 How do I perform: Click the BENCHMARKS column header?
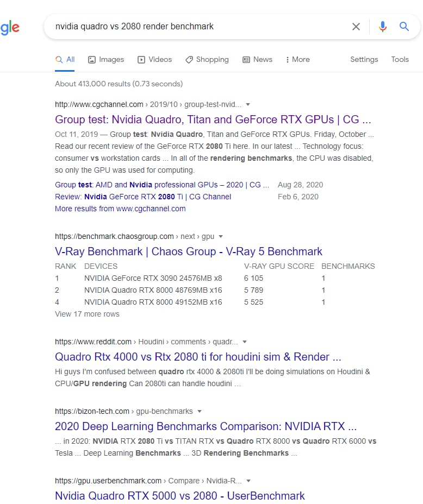coord(348,267)
